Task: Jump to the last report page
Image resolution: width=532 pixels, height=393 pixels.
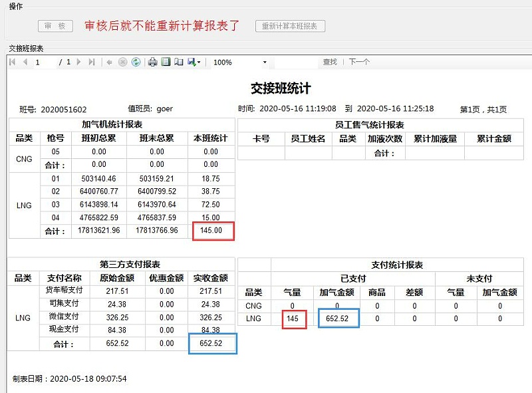Action: tap(92, 62)
